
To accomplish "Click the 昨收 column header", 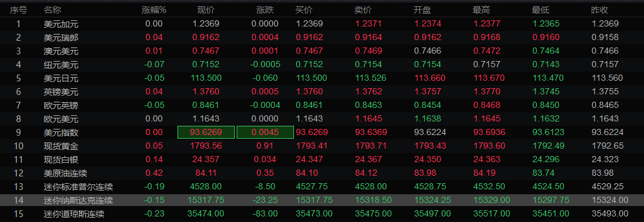I will point(600,10).
